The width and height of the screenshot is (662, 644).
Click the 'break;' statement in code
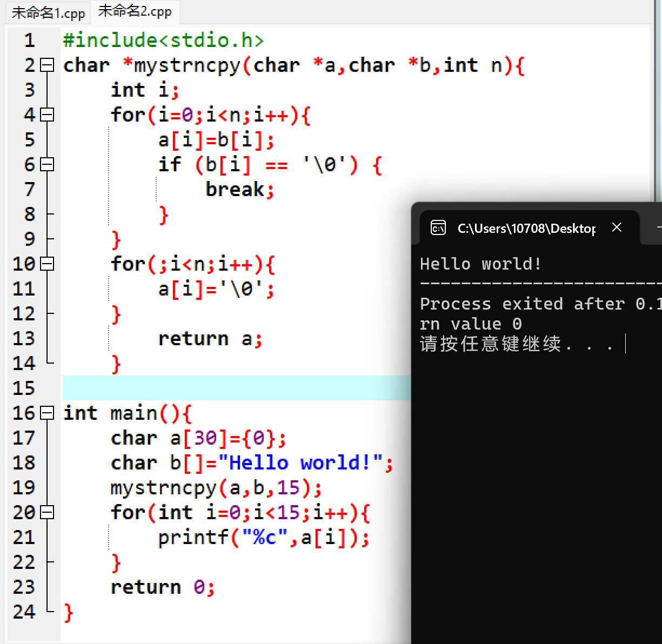[240, 190]
